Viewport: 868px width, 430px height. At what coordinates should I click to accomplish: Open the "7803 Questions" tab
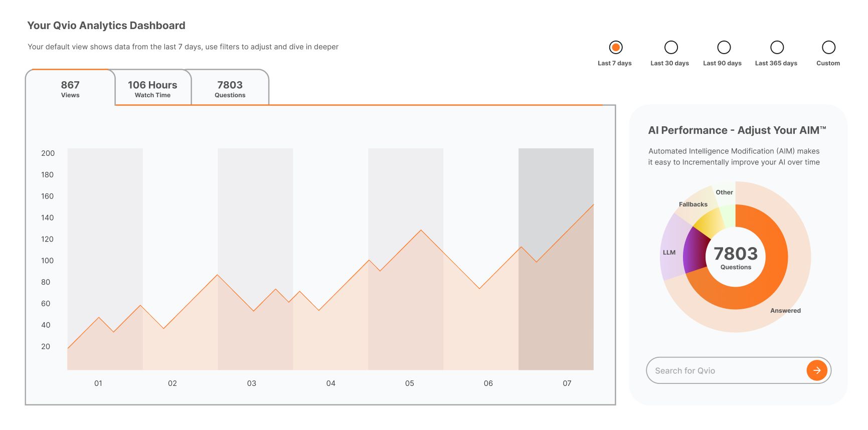230,87
